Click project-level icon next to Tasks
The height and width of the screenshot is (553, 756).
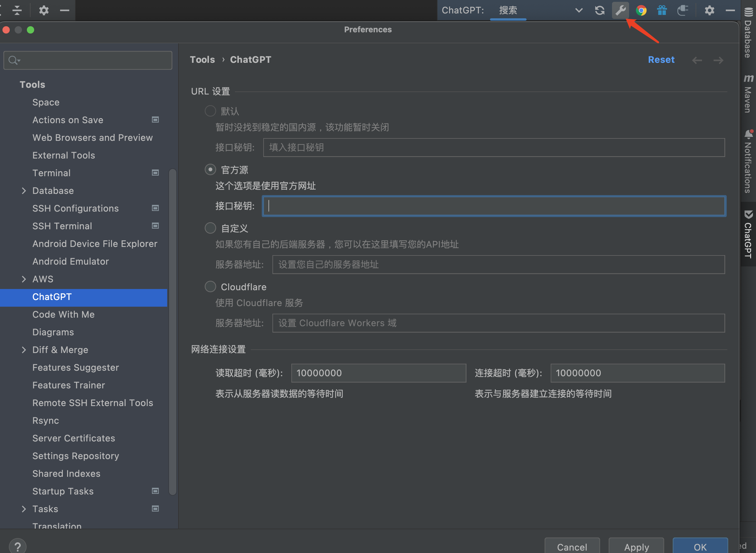(155, 509)
